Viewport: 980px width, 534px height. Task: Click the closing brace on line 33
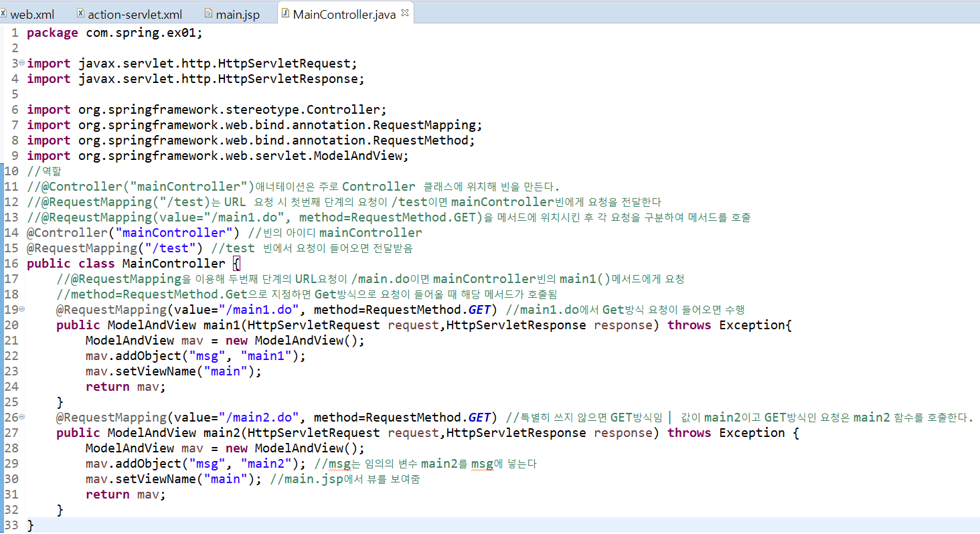(30, 525)
